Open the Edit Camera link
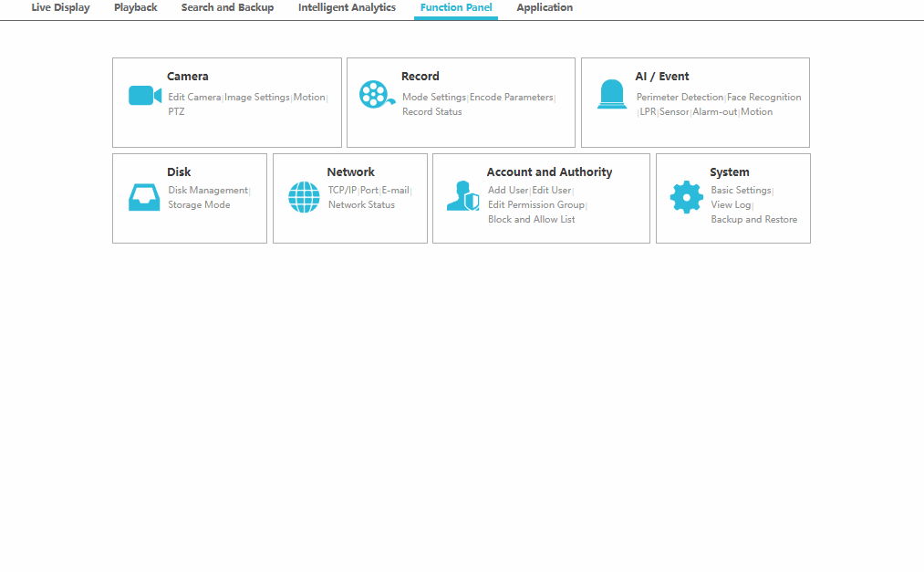This screenshot has height=572, width=924. pos(194,98)
